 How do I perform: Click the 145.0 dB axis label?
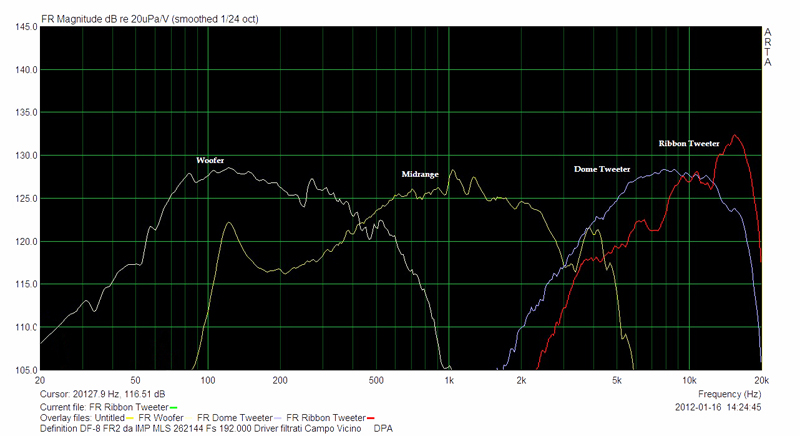pos(20,27)
